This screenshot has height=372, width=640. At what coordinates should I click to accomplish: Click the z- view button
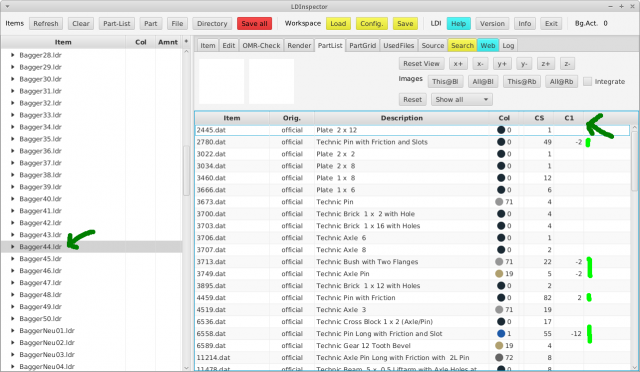567,64
